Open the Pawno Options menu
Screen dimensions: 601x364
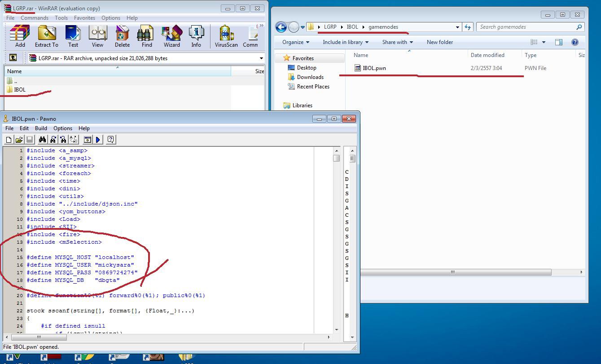(x=63, y=128)
